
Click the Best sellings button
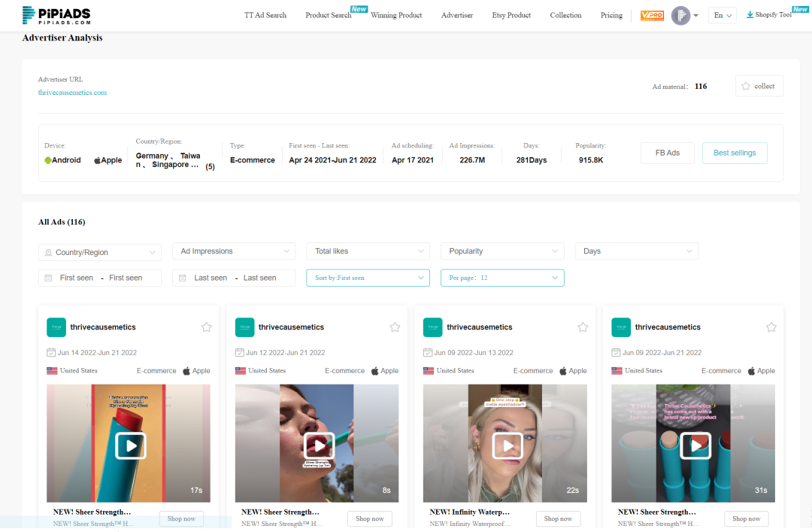735,153
